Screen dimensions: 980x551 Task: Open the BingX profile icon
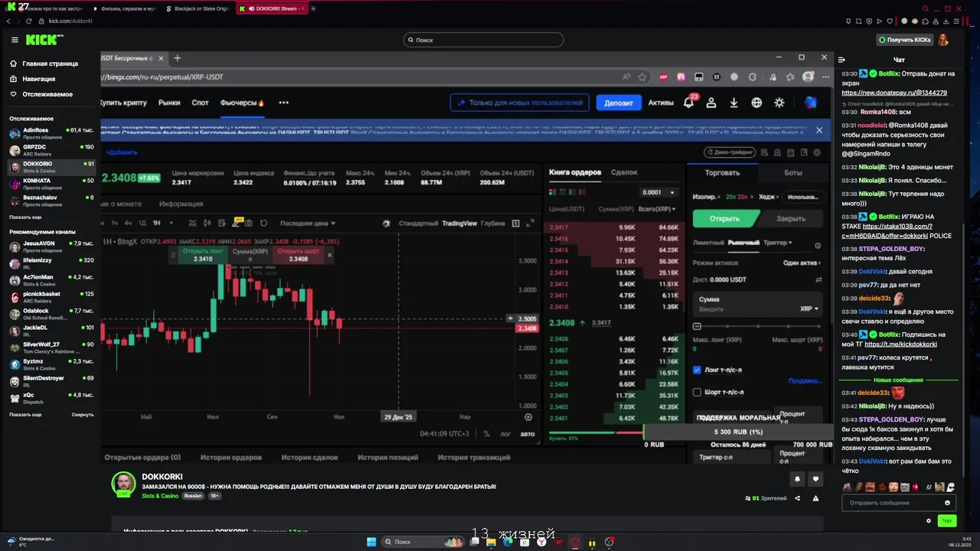[711, 103]
